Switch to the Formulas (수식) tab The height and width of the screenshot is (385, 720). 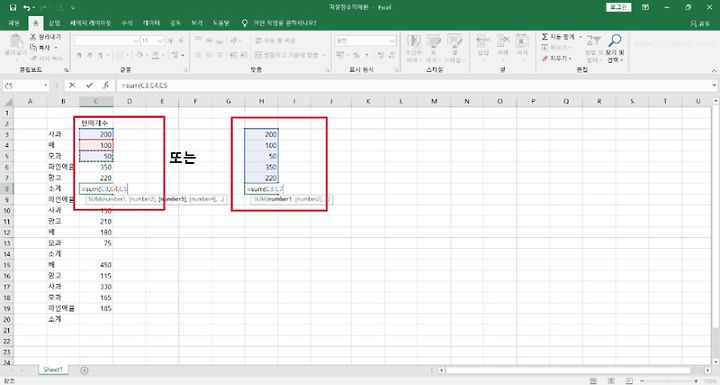(x=127, y=23)
